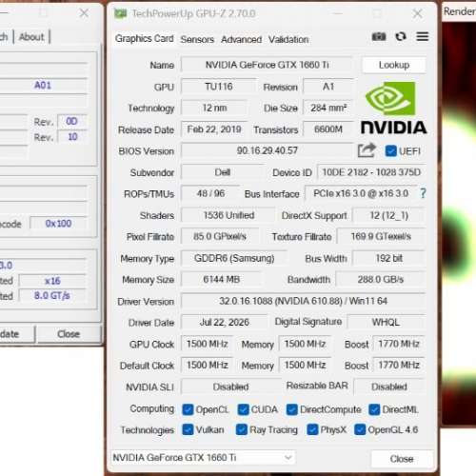Click the refresh icon in GPU-Z

(401, 37)
